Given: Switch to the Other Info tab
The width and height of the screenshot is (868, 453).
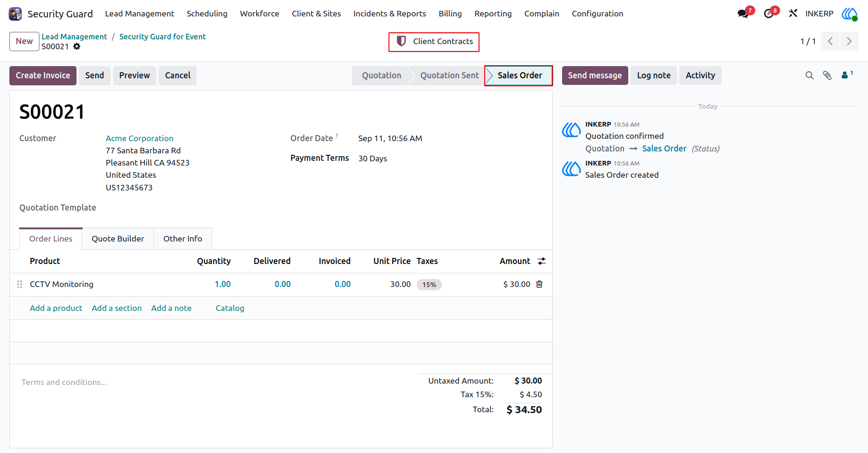Looking at the screenshot, I should coord(183,239).
